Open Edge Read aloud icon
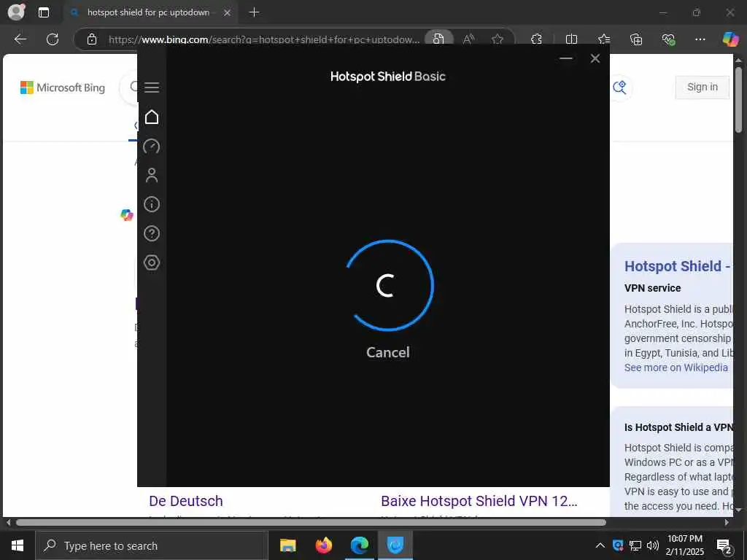The height and width of the screenshot is (560, 747). tap(469, 39)
